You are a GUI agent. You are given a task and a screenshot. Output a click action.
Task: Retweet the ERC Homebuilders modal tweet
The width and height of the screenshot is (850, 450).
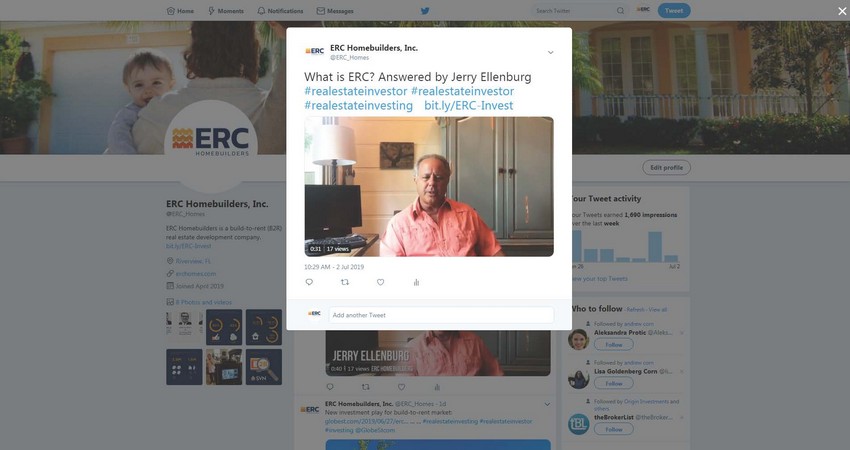344,282
